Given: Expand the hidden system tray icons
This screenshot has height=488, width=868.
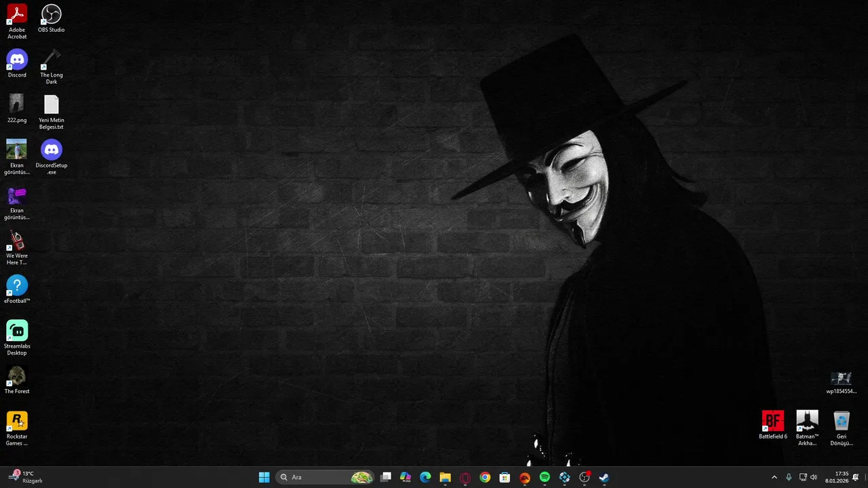Looking at the screenshot, I should point(774,477).
